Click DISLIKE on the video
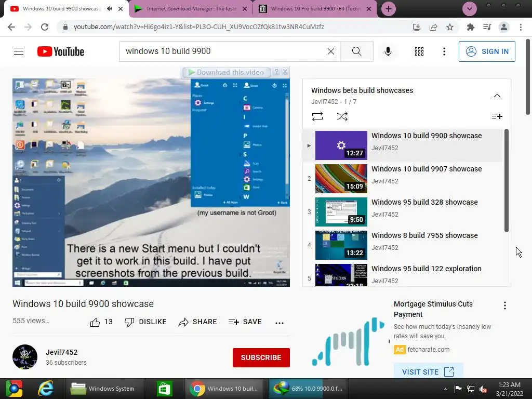532x399 pixels. [x=145, y=322]
